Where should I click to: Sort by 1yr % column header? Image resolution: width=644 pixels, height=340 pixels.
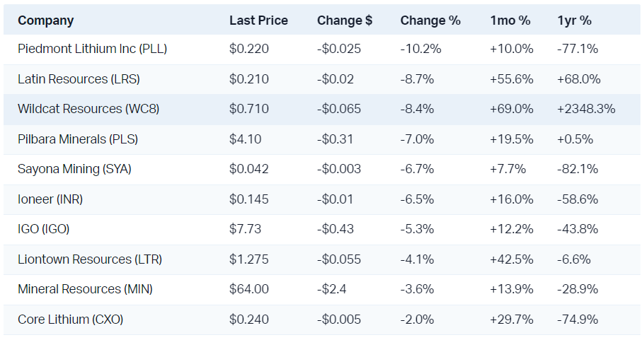[574, 20]
